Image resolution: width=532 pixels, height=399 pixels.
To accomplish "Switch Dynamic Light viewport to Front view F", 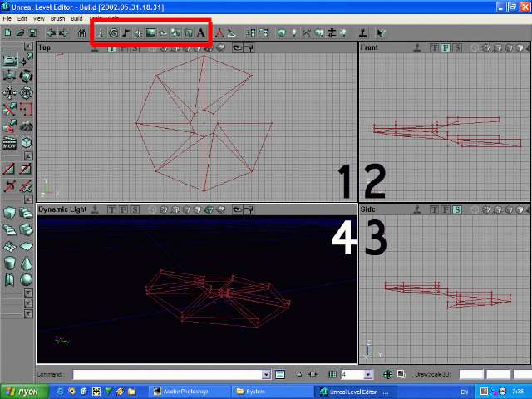I will click(x=123, y=209).
